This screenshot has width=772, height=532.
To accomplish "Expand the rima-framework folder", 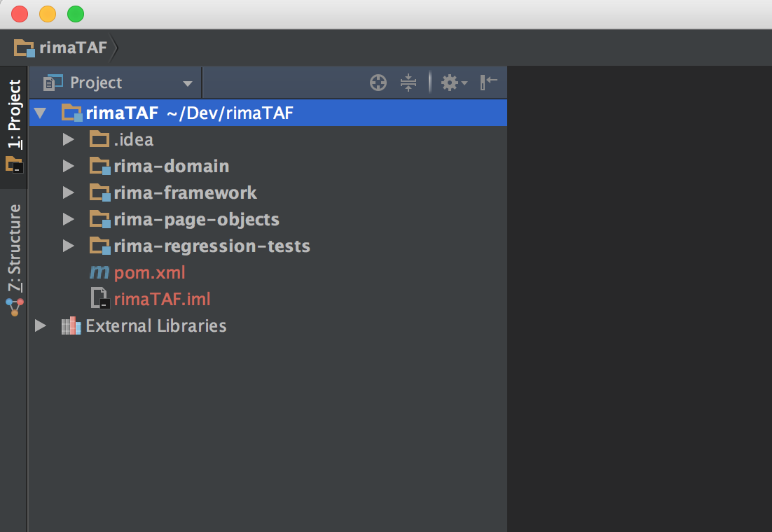I will point(68,192).
